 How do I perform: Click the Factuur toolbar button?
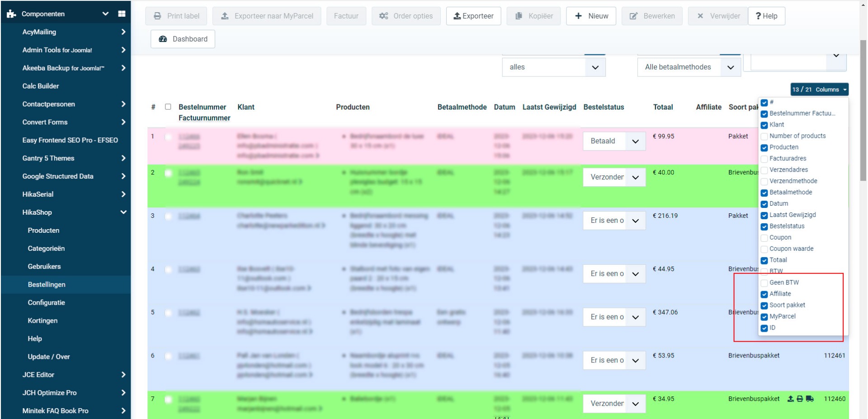(x=346, y=16)
